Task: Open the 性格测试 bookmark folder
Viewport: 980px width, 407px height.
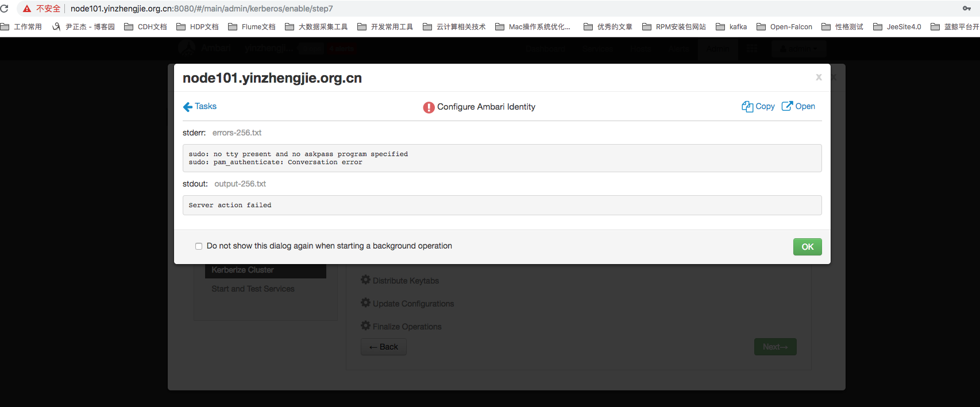Action: pos(843,27)
